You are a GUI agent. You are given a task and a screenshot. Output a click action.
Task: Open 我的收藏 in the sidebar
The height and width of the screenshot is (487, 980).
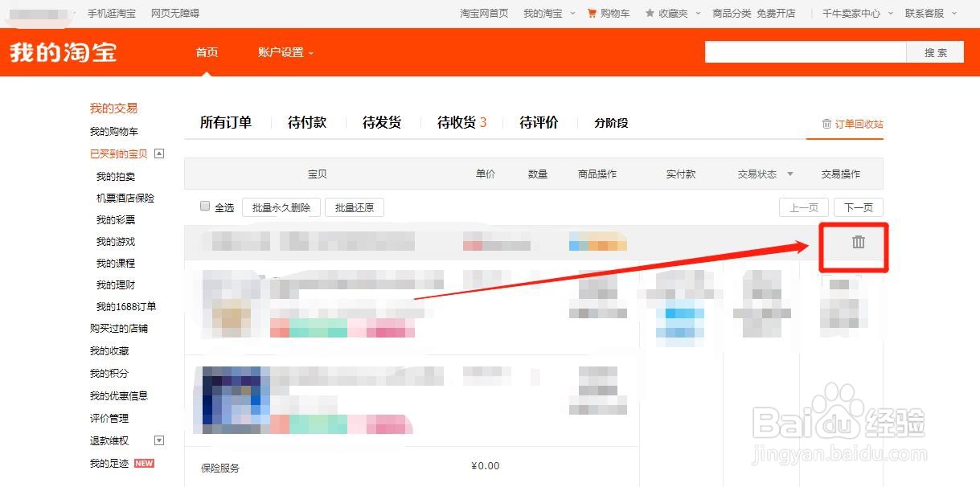109,350
